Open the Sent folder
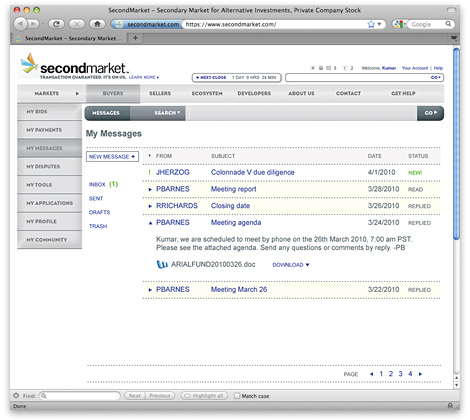The image size is (470, 420). tap(96, 198)
